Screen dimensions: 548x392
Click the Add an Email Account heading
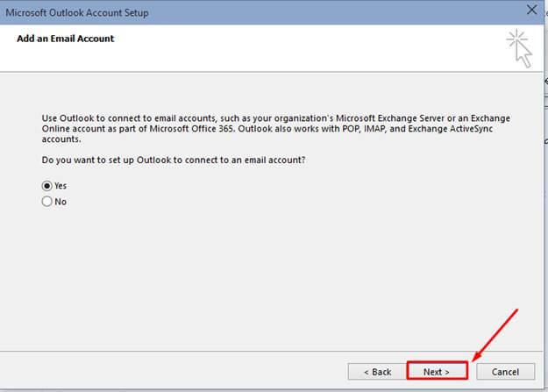[66, 39]
